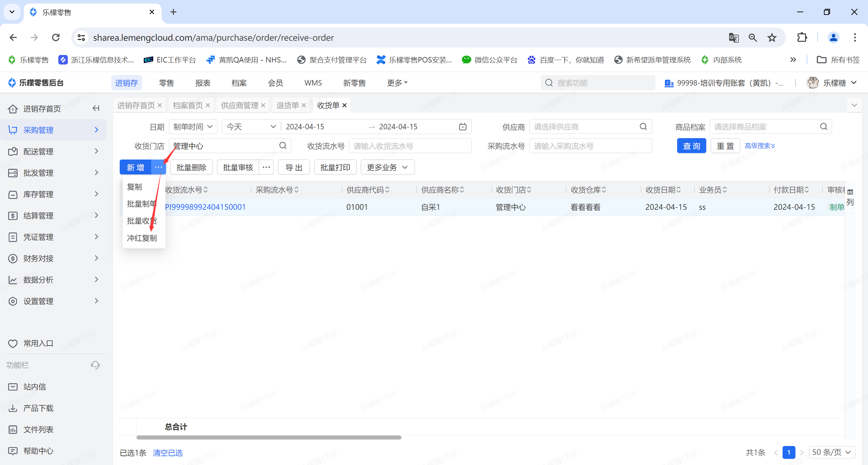The image size is (868, 465).
Task: Expand 结算管理 sidebar menu
Action: (54, 216)
